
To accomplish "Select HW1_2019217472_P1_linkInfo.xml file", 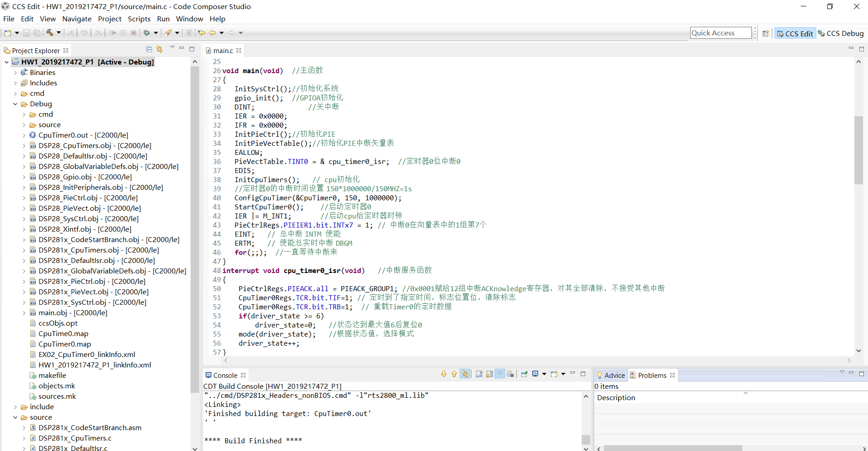I will (x=94, y=365).
